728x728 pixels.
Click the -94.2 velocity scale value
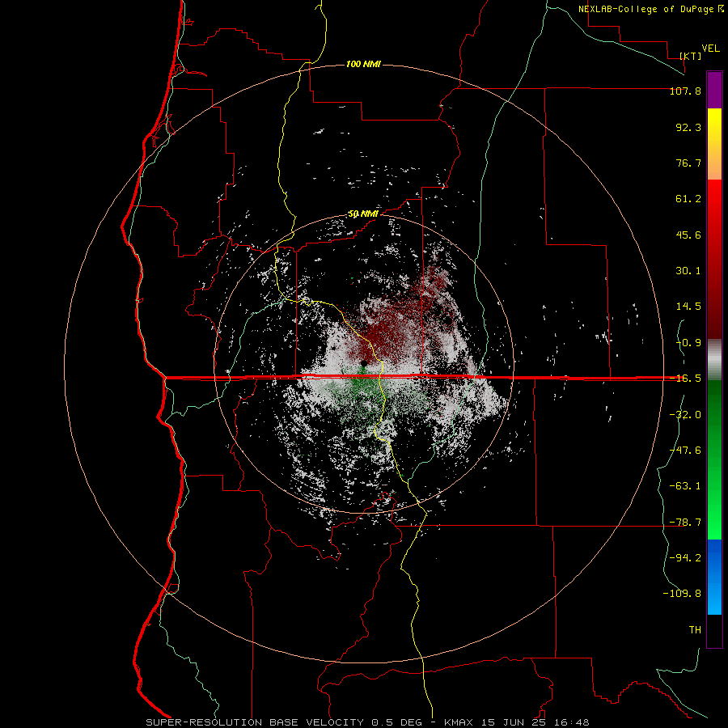pyautogui.click(x=685, y=558)
